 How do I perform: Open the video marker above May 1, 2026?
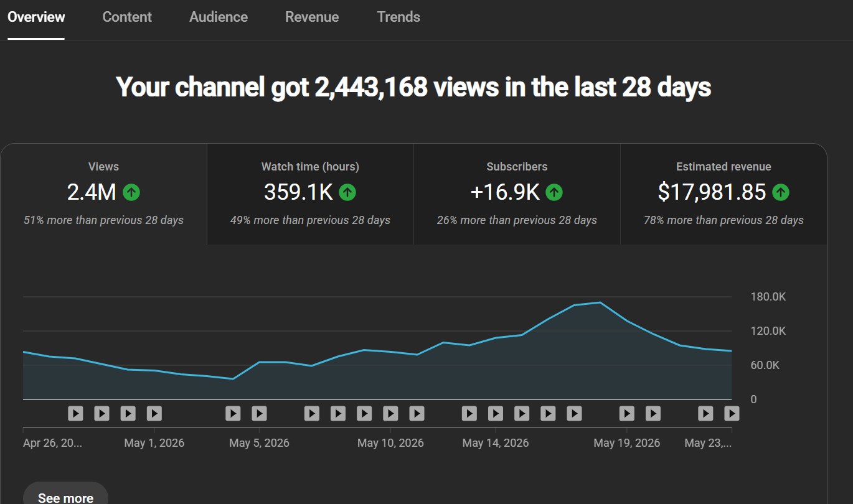click(x=154, y=413)
